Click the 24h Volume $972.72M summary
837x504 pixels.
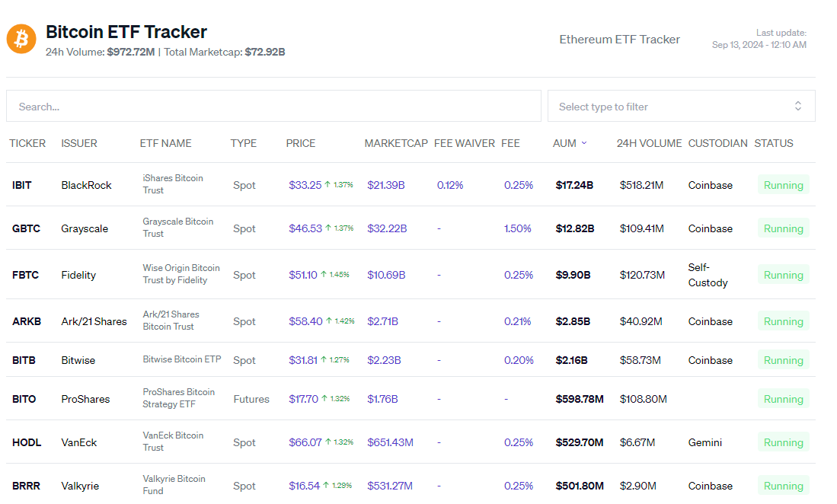101,52
